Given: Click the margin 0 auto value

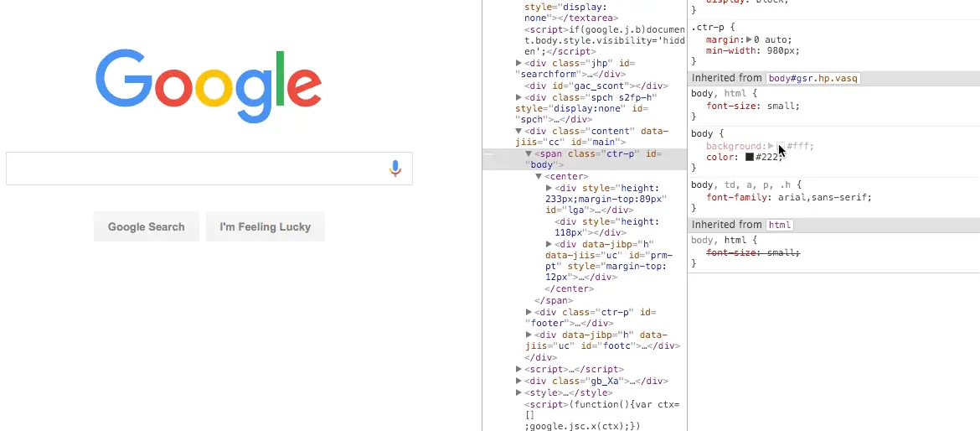Looking at the screenshot, I should coord(772,39).
